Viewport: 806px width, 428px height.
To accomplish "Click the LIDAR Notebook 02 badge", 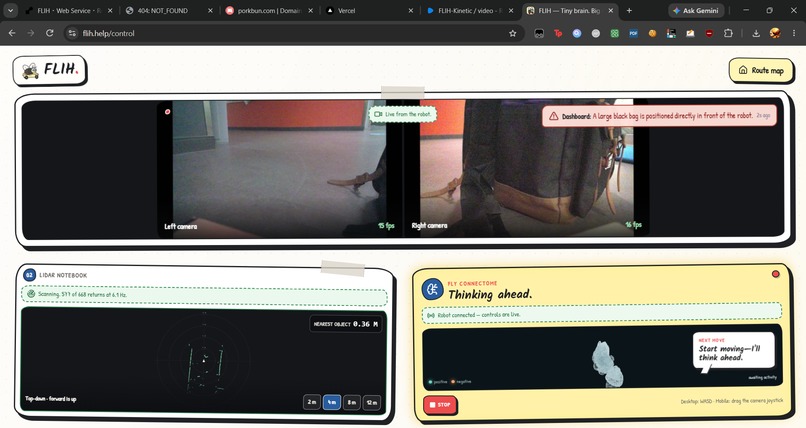I will (x=30, y=275).
